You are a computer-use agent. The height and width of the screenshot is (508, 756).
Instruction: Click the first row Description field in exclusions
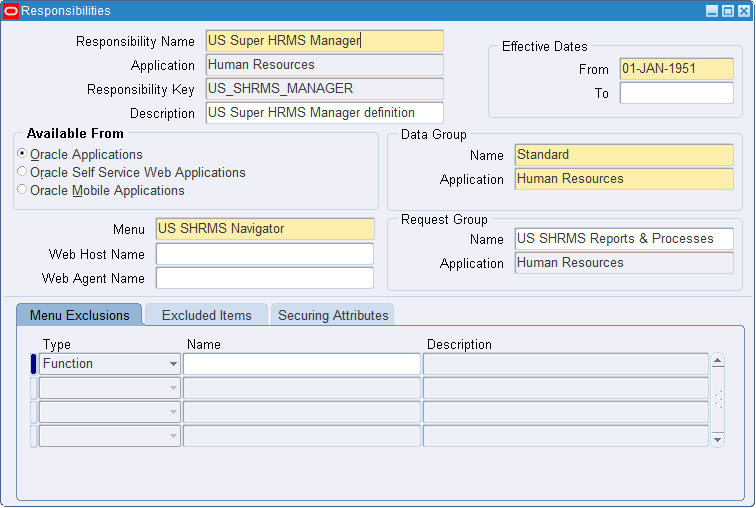[x=566, y=364]
